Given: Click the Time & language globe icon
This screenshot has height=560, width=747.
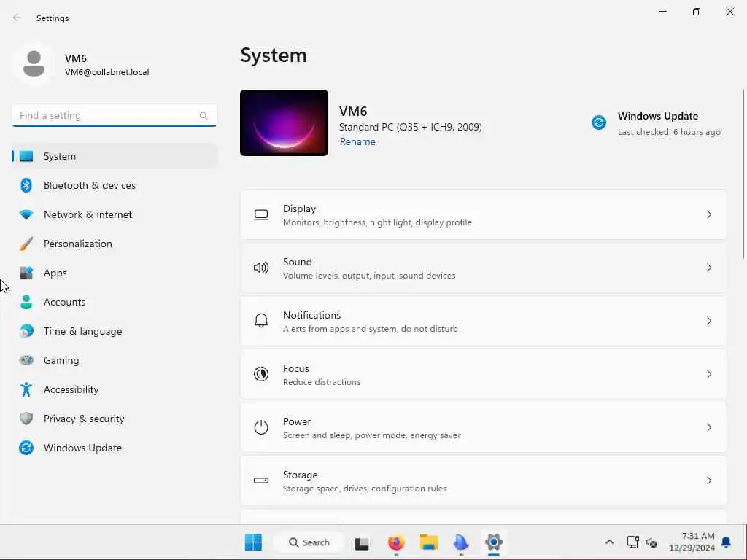Looking at the screenshot, I should click(x=26, y=331).
